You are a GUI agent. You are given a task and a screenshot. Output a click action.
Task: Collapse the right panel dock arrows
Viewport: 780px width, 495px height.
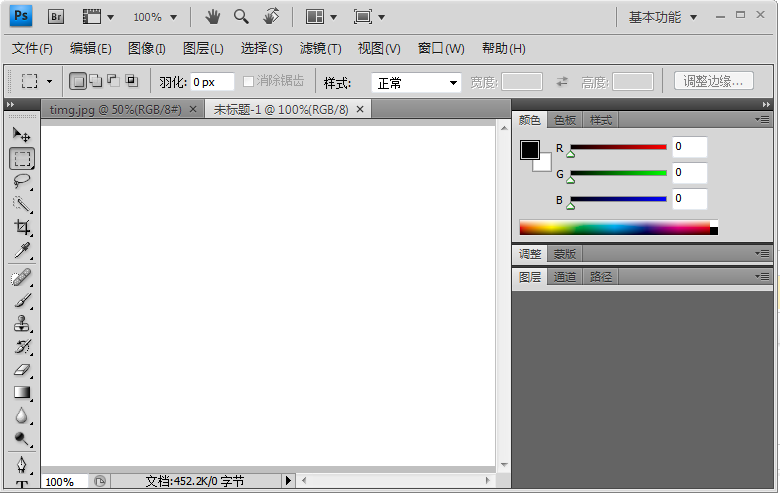pyautogui.click(x=766, y=104)
